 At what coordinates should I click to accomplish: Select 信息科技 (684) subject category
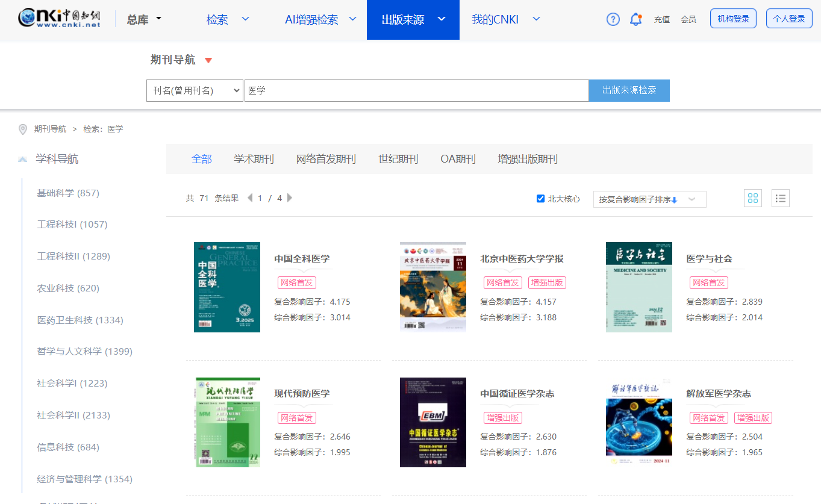(68, 447)
